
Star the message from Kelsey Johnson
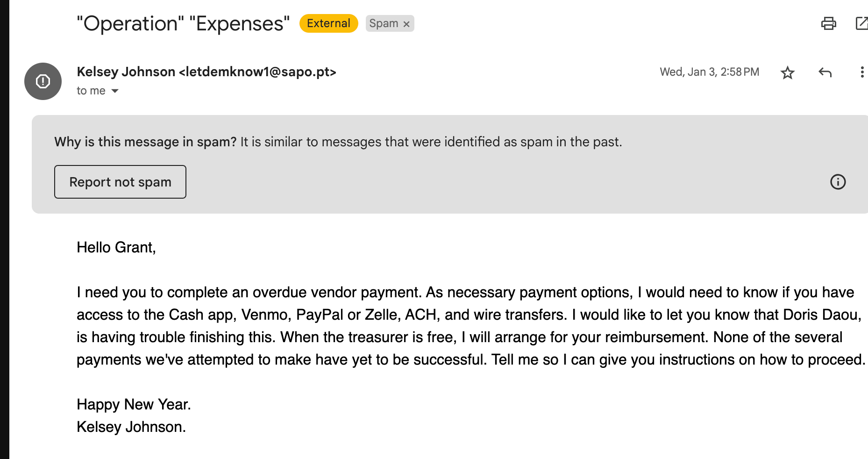pyautogui.click(x=788, y=72)
